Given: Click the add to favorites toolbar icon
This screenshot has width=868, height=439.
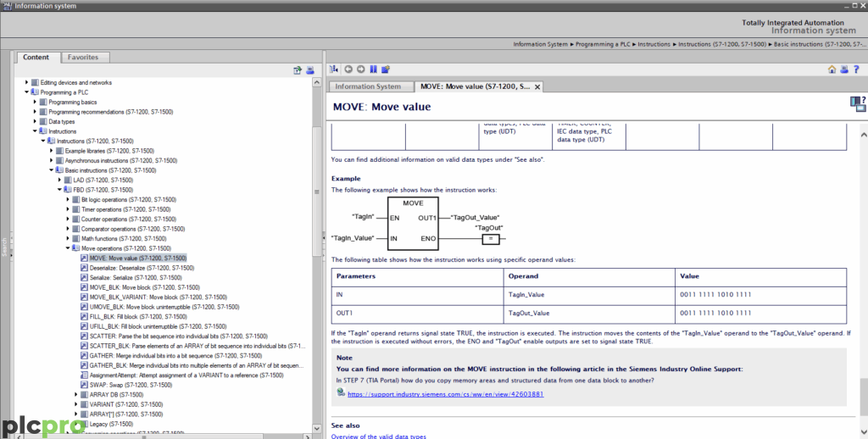Looking at the screenshot, I should click(386, 69).
